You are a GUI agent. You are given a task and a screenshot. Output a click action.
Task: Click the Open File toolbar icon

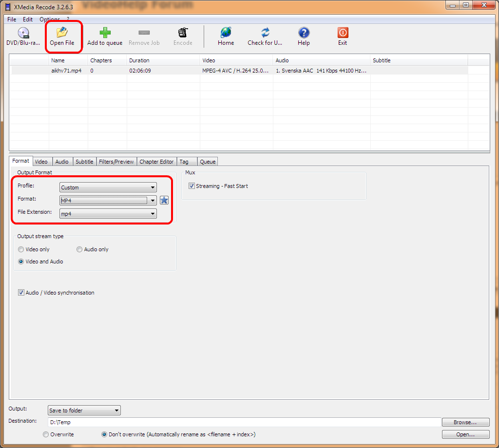62,36
